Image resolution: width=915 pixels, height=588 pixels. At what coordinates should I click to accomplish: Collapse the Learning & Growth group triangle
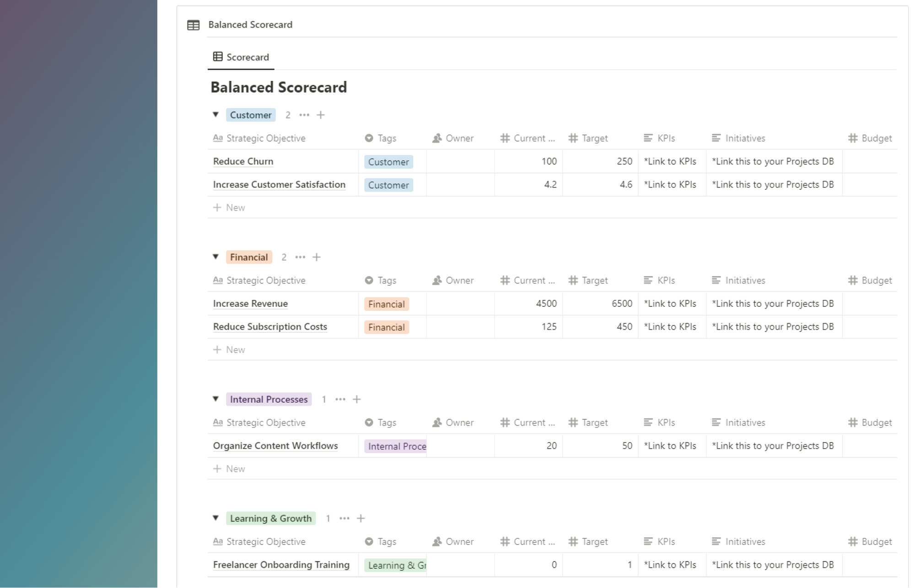click(x=215, y=518)
